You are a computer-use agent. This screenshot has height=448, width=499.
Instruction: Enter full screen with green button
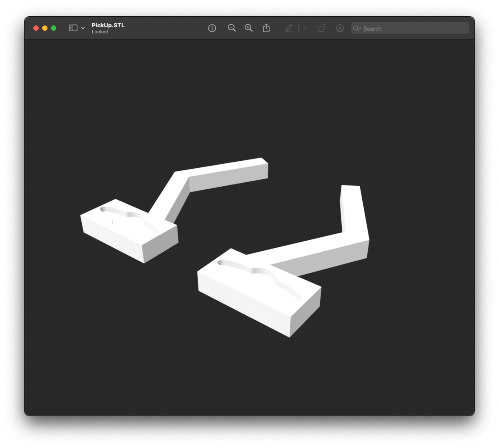(x=54, y=28)
